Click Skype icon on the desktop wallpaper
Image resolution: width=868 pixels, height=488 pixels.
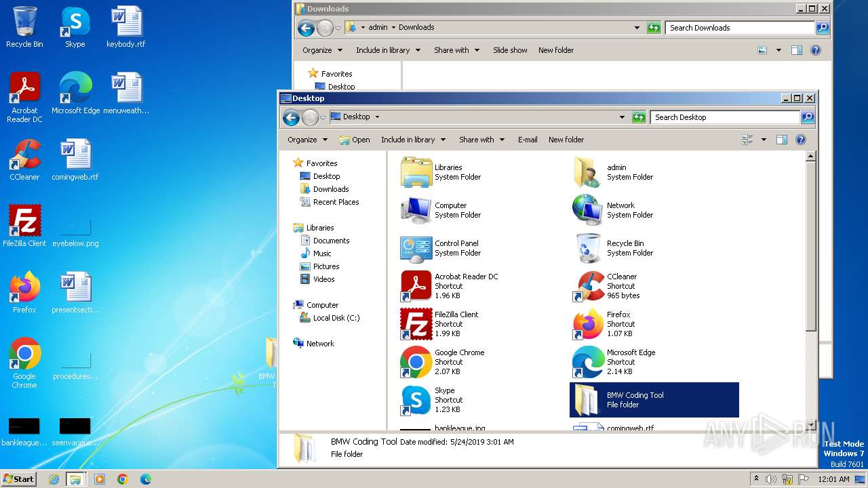[75, 27]
